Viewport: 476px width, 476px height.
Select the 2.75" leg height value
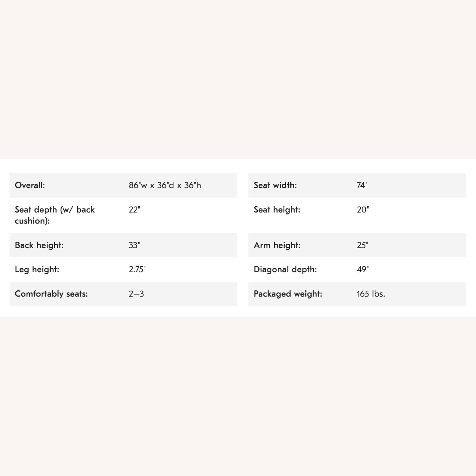point(137,269)
